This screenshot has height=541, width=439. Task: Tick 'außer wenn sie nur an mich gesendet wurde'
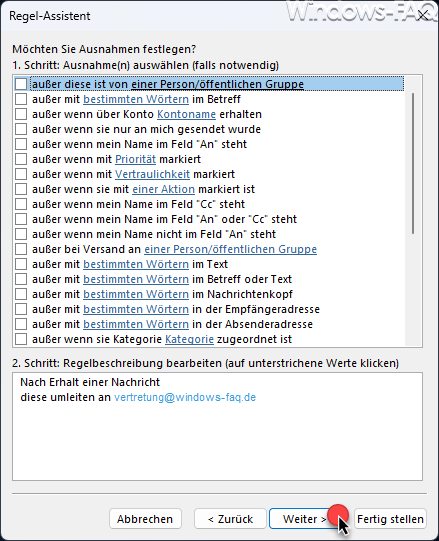point(21,129)
